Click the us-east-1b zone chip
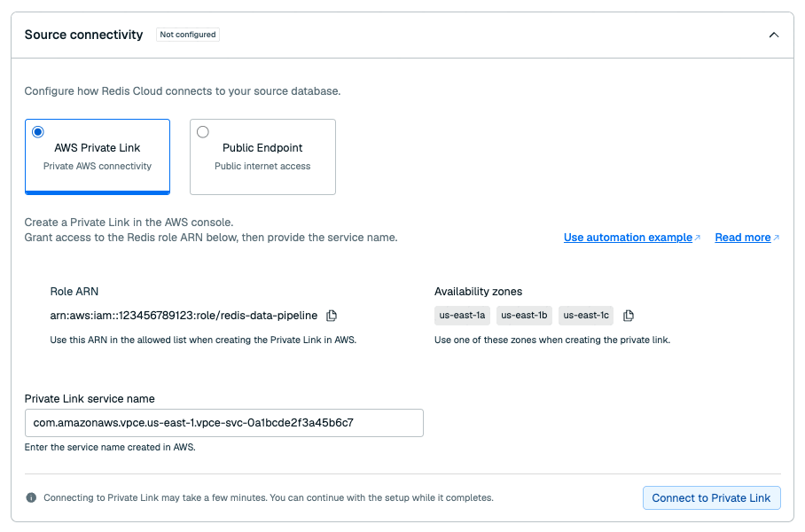This screenshot has height=532, width=805. [524, 316]
